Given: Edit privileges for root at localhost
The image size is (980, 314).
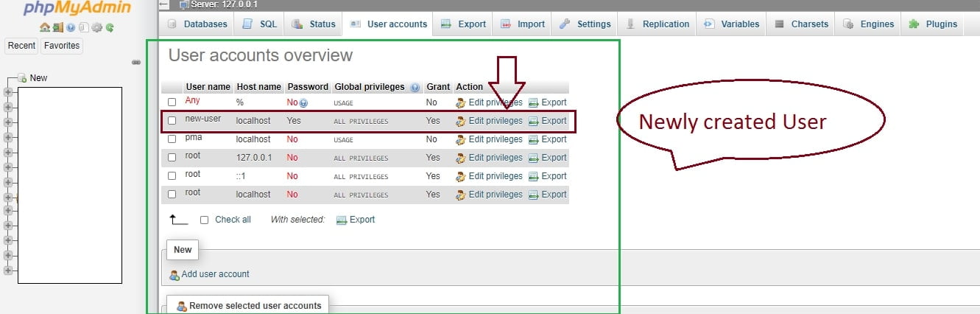Looking at the screenshot, I should click(489, 195).
